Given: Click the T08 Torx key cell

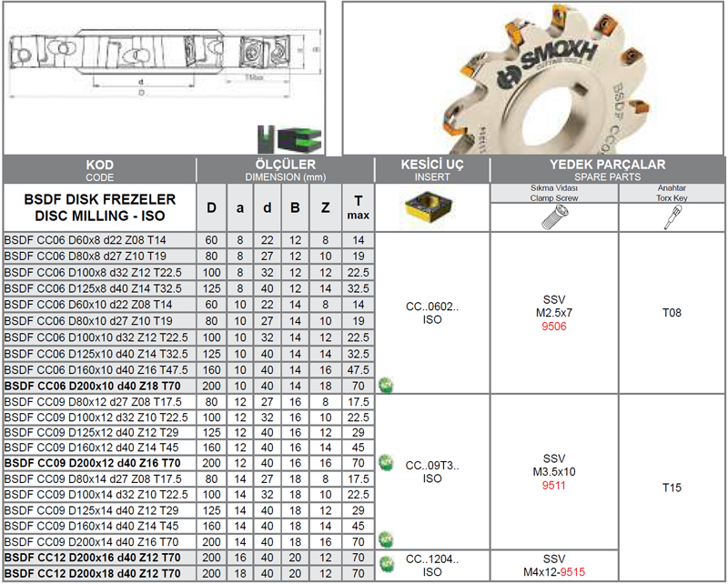Looking at the screenshot, I should 672,313.
